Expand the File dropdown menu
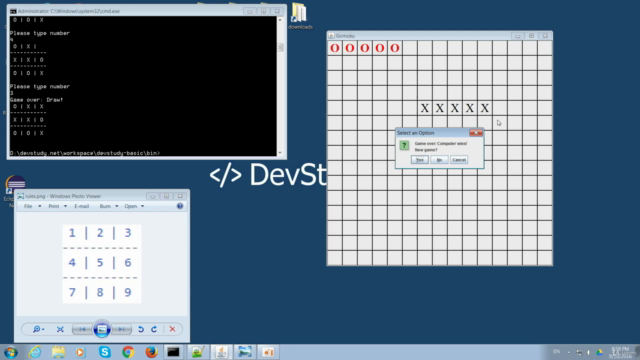This screenshot has height=360, width=640. tap(32, 206)
